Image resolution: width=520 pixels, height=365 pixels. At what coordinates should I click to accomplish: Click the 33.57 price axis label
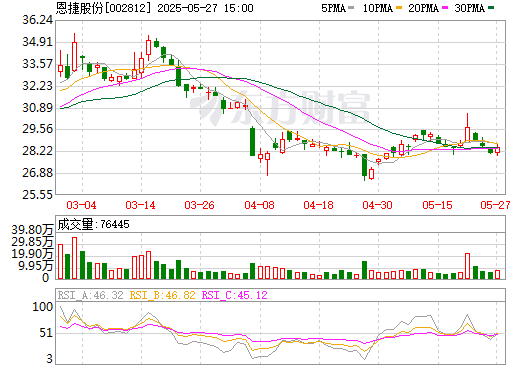point(37,64)
